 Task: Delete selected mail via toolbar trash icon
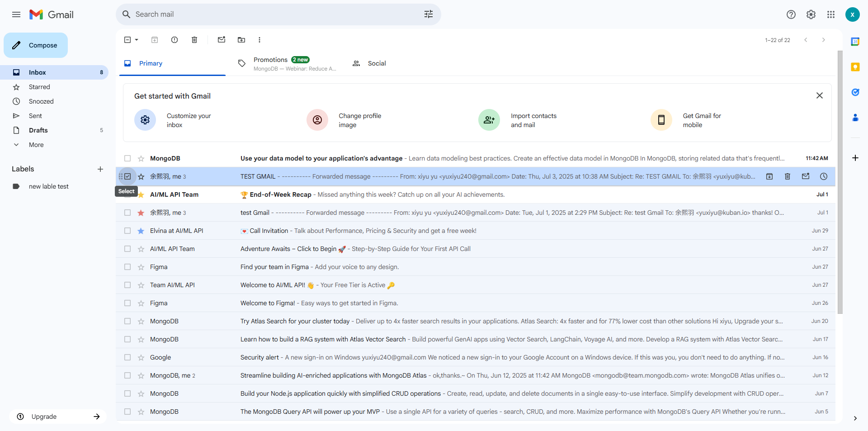[194, 40]
